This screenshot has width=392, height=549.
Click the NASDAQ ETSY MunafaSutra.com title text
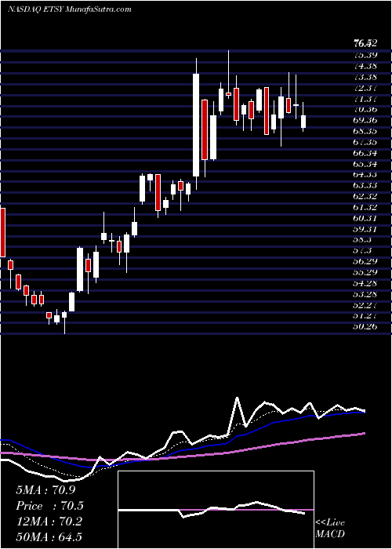coord(69,9)
